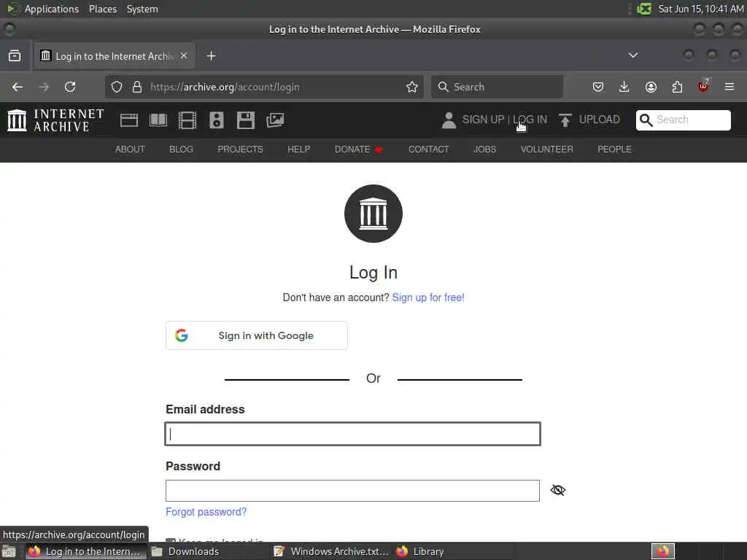Image resolution: width=747 pixels, height=560 pixels.
Task: Open the Web (Wayback) media icon
Action: [128, 120]
